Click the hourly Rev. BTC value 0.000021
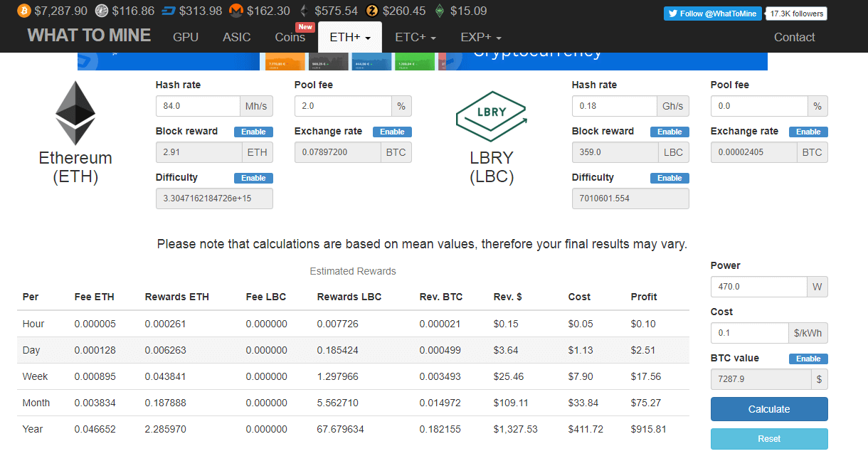This screenshot has height=466, width=868. (440, 324)
